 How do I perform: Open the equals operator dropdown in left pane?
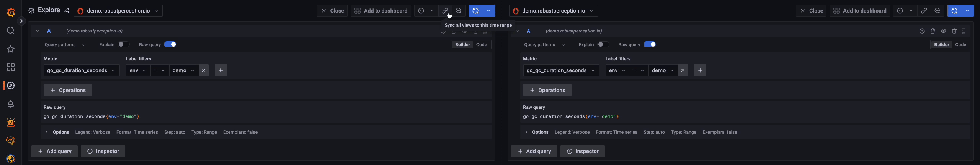(160, 70)
